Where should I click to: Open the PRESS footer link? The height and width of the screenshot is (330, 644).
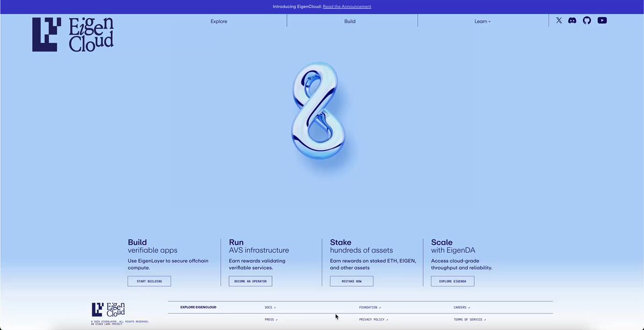pos(271,319)
